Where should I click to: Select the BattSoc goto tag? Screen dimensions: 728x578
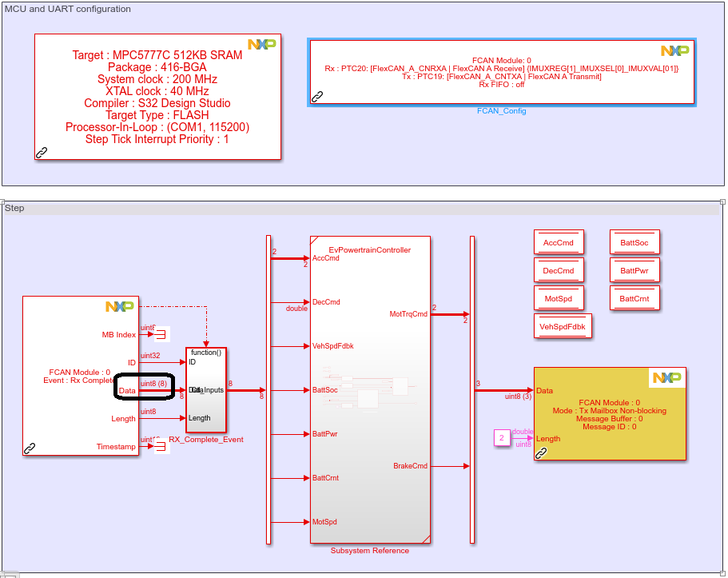click(635, 241)
